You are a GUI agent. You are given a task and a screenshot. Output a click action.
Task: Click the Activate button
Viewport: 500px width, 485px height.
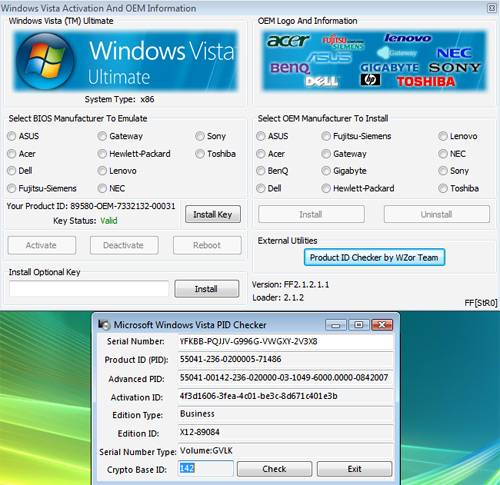click(42, 245)
